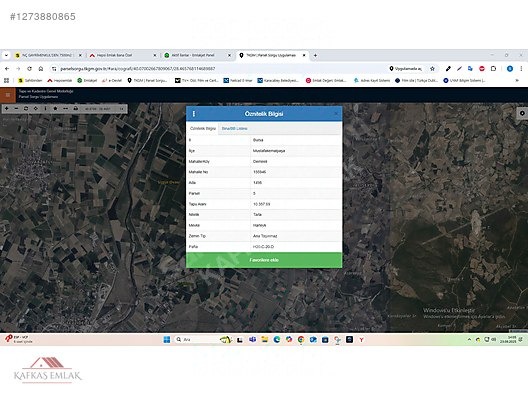This screenshot has height=396, width=528.
Task: Open the eyedropper extension icon
Action: [448, 69]
